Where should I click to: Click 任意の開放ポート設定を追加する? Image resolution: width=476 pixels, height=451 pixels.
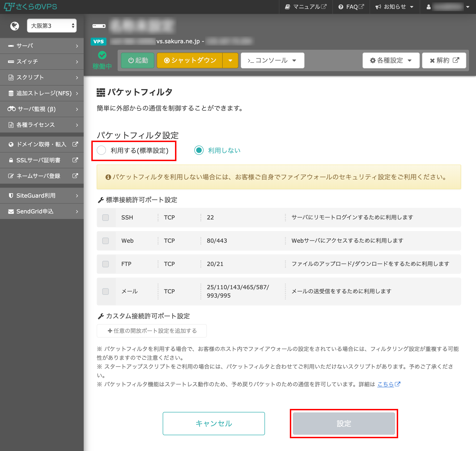152,331
